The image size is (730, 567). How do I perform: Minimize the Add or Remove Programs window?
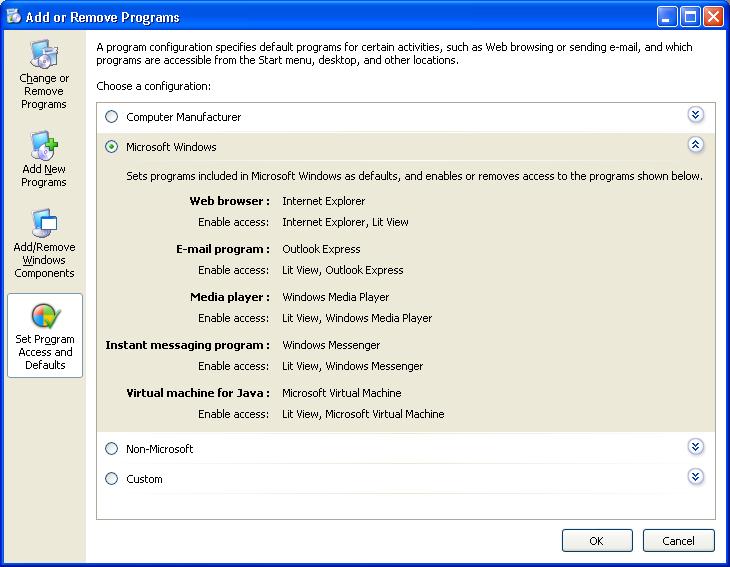pyautogui.click(x=667, y=17)
